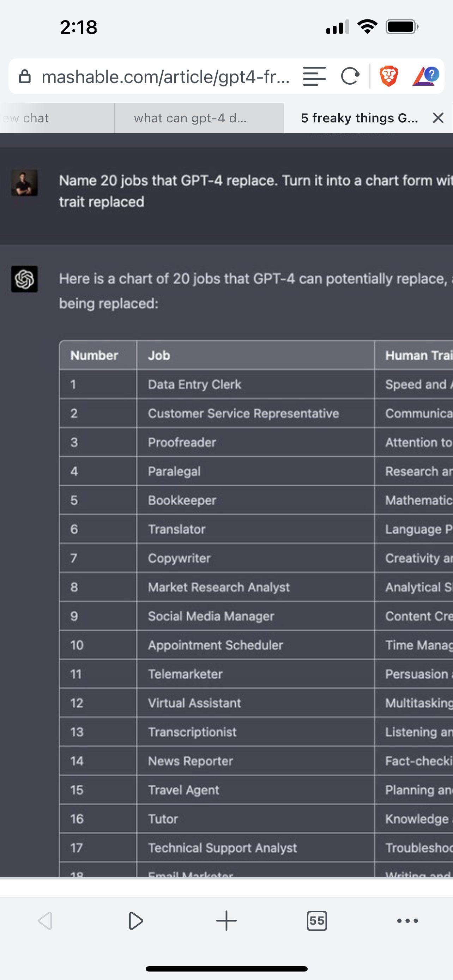Tap the mashable.com address bar URL
This screenshot has width=453, height=980.
166,77
